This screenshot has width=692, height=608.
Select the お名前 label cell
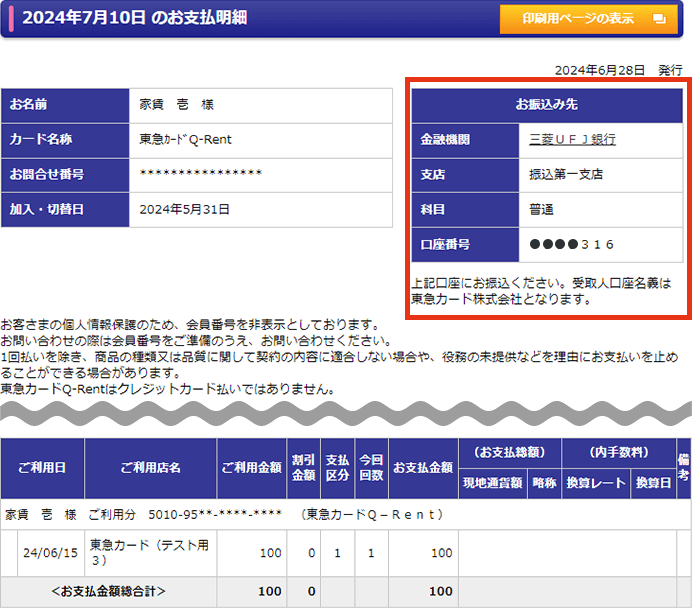pyautogui.click(x=65, y=105)
